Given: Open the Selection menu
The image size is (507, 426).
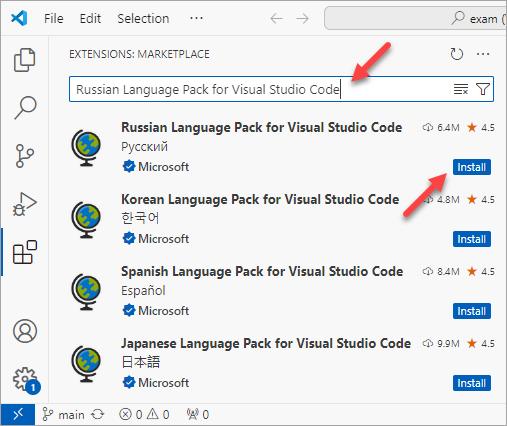Looking at the screenshot, I should coord(143,19).
